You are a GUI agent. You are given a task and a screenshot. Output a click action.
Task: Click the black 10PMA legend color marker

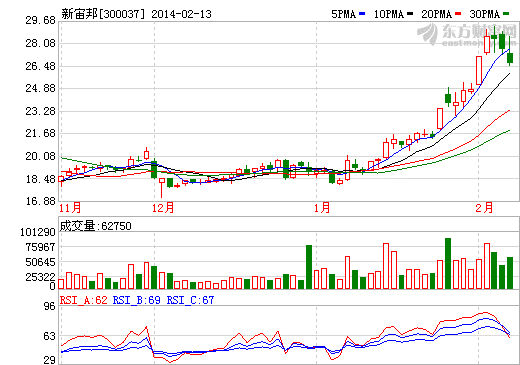(410, 14)
